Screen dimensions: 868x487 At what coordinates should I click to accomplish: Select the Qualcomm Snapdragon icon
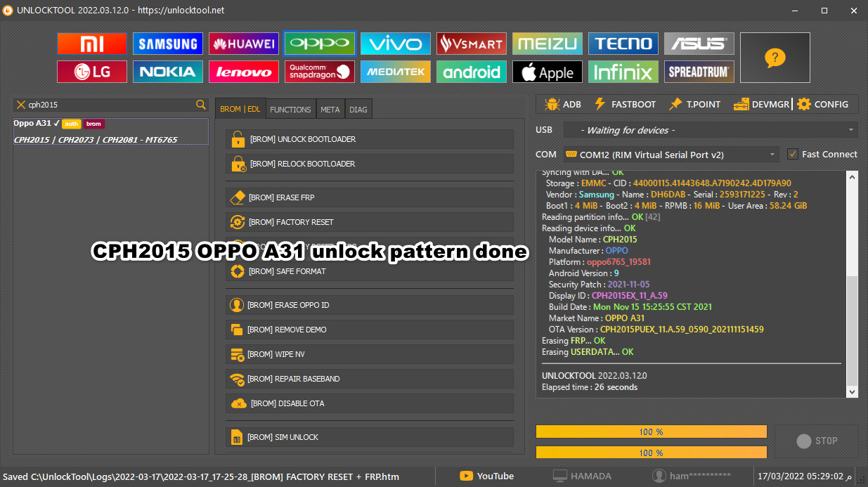[x=320, y=72]
